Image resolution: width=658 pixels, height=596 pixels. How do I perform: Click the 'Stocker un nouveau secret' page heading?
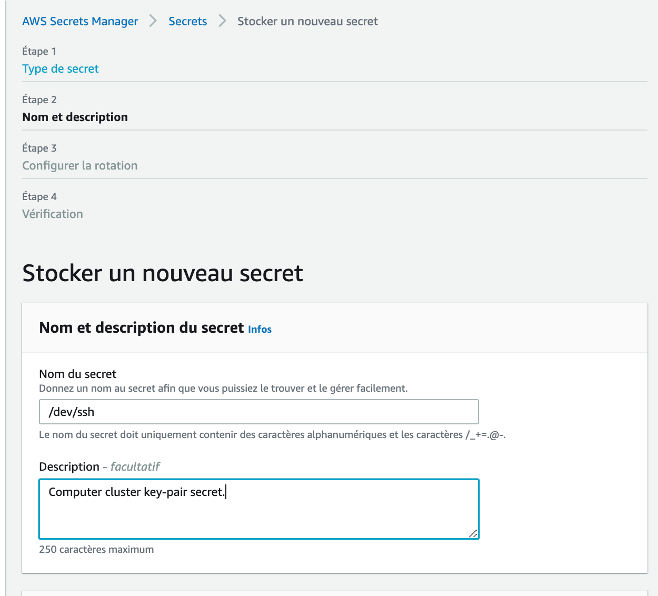pyautogui.click(x=162, y=273)
